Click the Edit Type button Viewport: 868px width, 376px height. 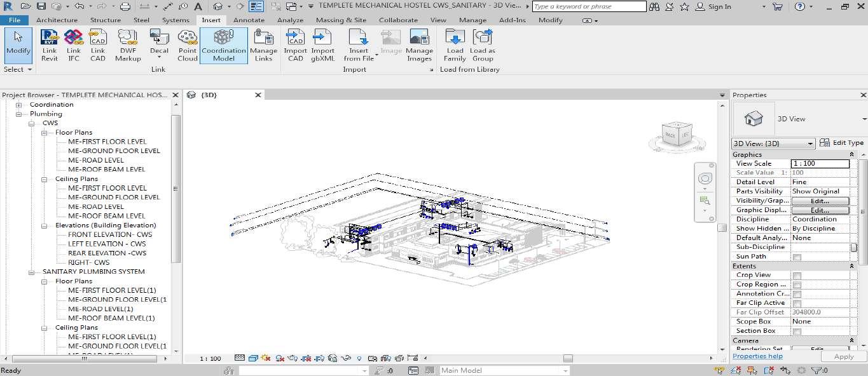(842, 143)
